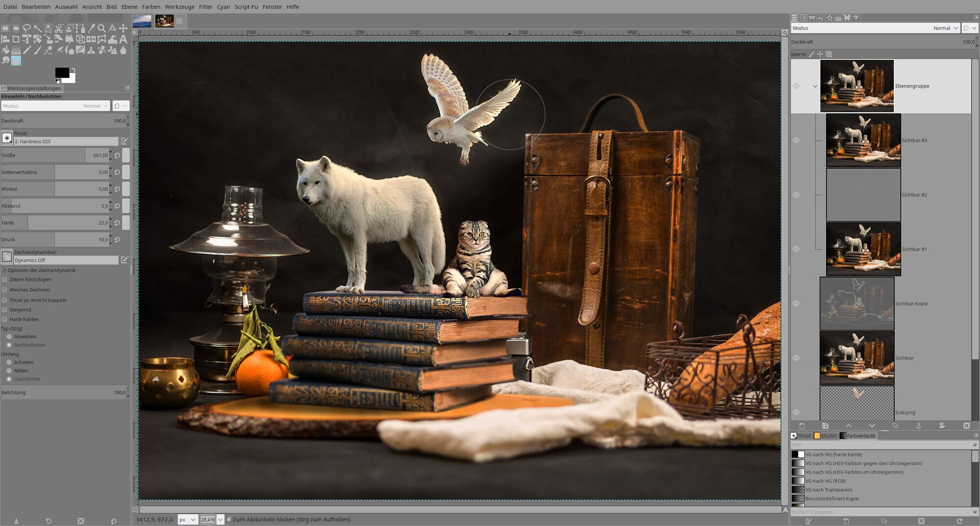The image size is (980, 526).
Task: Select the Scissors Select tool
Action: [58, 28]
